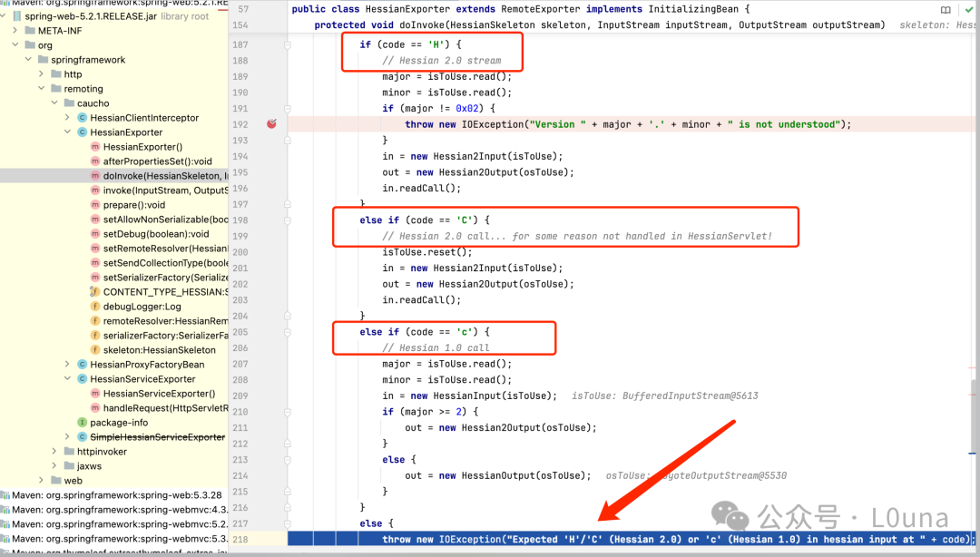Image resolution: width=980 pixels, height=557 pixels.
Task: Expand HessianClientInterceptor class node
Action: (67, 118)
